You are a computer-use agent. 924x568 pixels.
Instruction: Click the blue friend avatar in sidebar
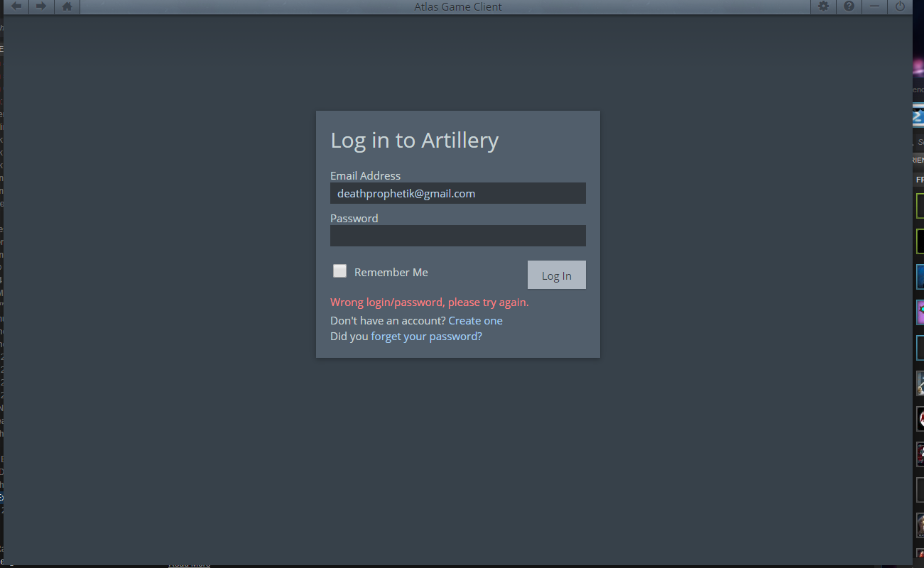click(x=920, y=276)
